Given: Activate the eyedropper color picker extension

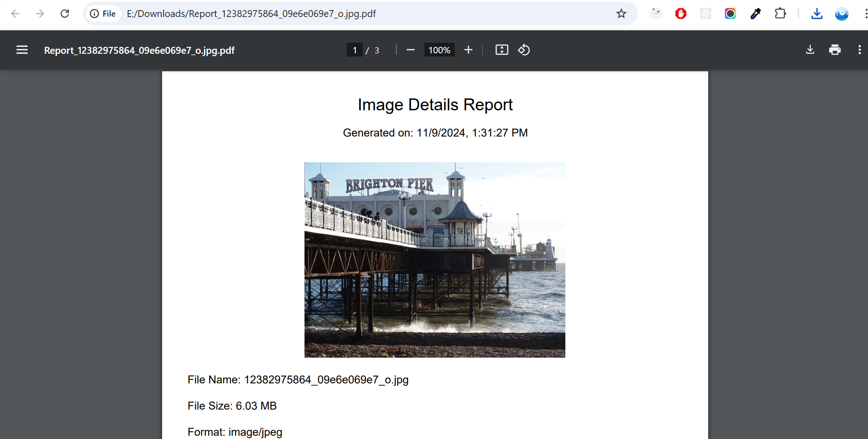Looking at the screenshot, I should click(x=755, y=14).
